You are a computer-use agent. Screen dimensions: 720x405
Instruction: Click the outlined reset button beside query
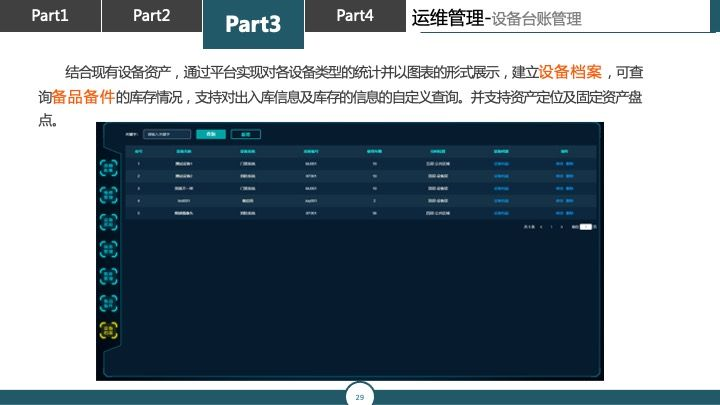[x=246, y=134]
